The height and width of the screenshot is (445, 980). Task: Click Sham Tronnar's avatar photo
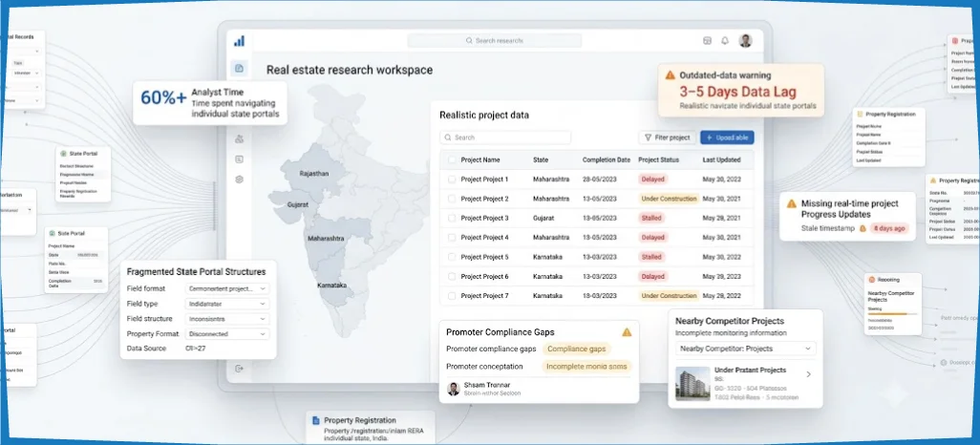[x=454, y=389]
